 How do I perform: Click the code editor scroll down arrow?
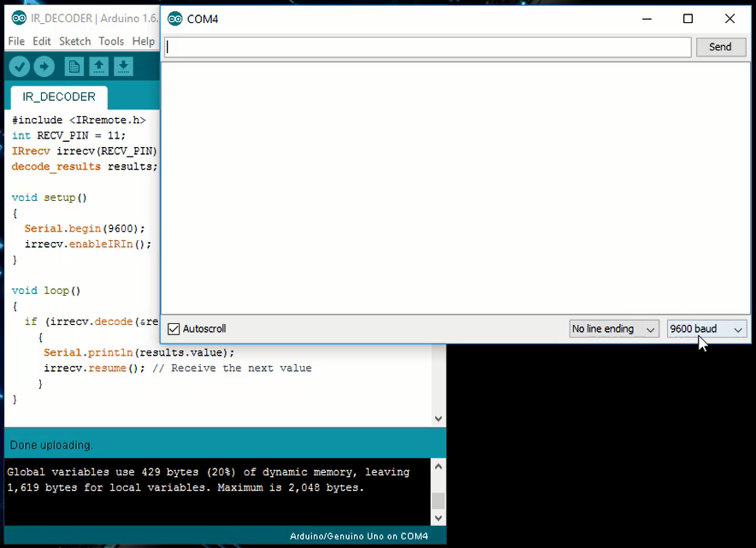coord(438,418)
